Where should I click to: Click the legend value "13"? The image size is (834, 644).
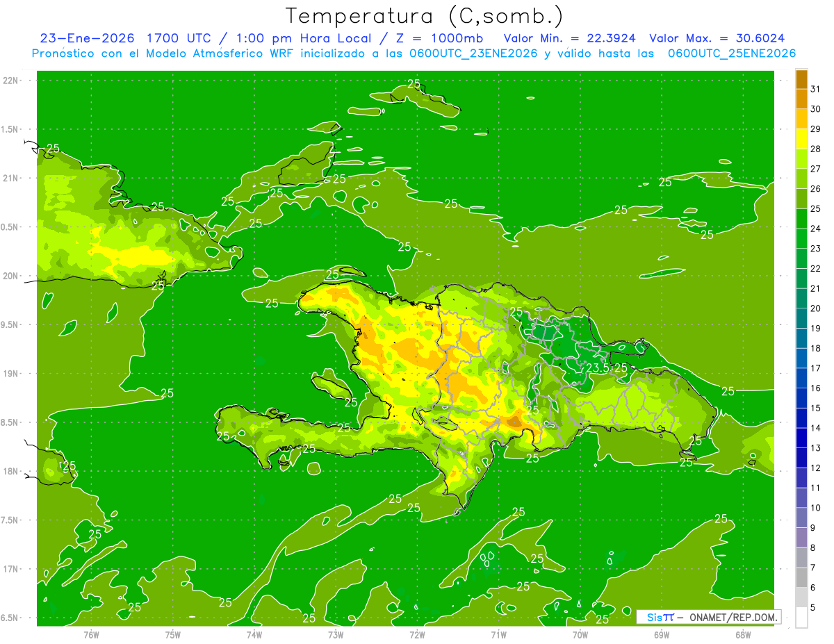click(815, 448)
